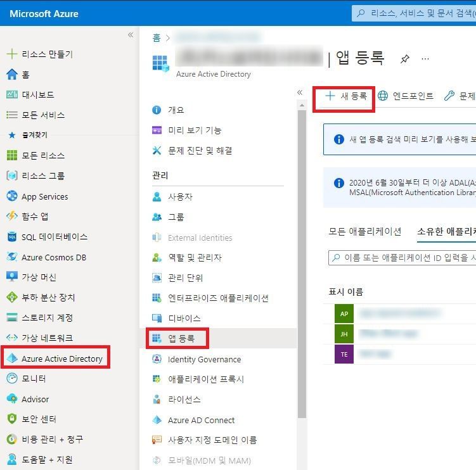Select 앱 등록 in resource menu
Screen dimensions: 476x470
173,338
